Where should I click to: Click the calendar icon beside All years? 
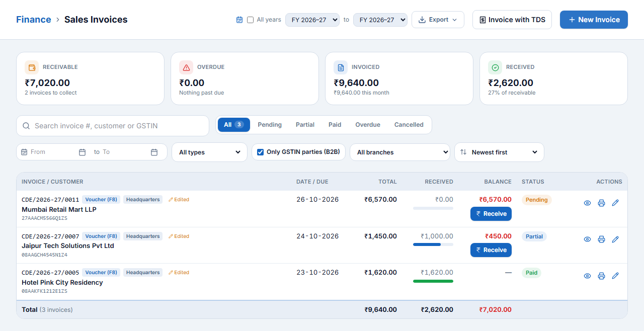pyautogui.click(x=239, y=20)
